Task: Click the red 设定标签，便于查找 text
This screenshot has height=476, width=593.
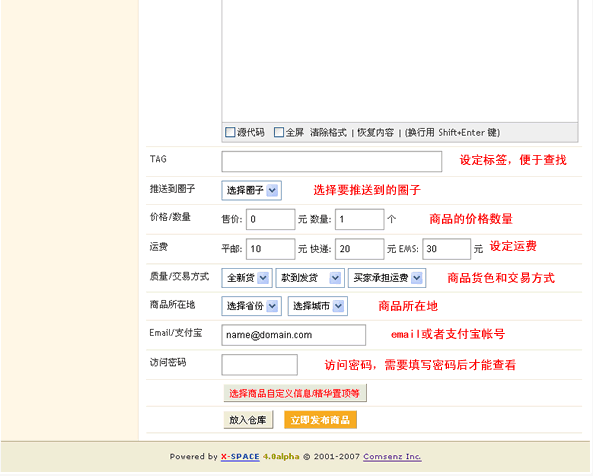Action: pos(513,160)
